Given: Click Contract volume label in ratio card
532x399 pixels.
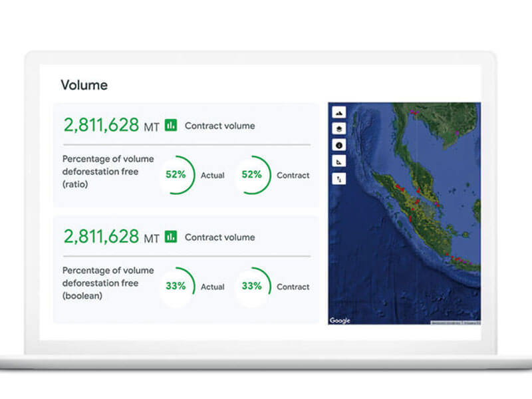Looking at the screenshot, I should pyautogui.click(x=219, y=126).
